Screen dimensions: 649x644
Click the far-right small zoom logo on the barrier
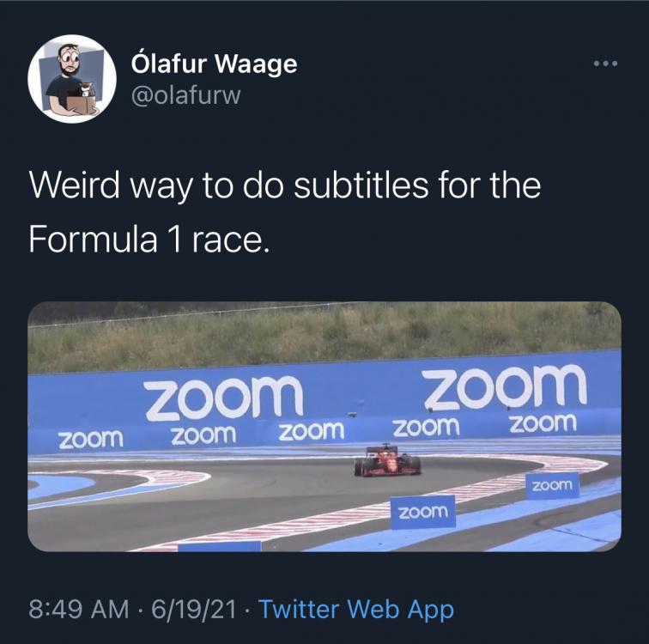click(543, 422)
